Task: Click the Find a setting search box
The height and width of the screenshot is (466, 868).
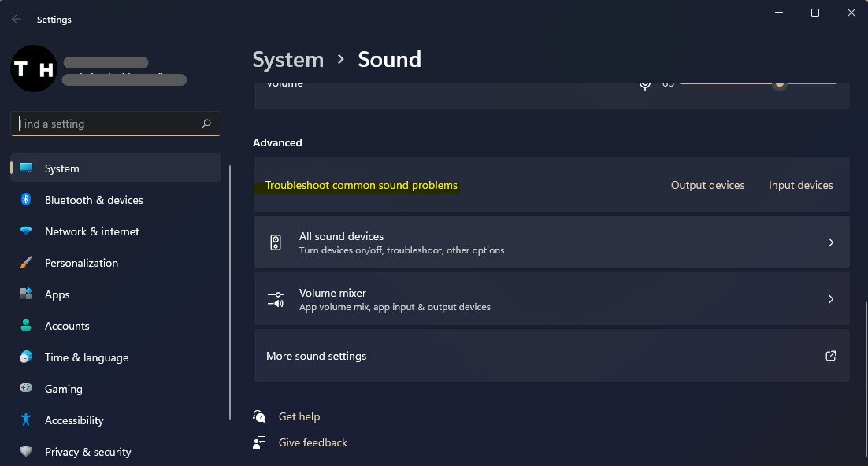Action: (x=106, y=124)
